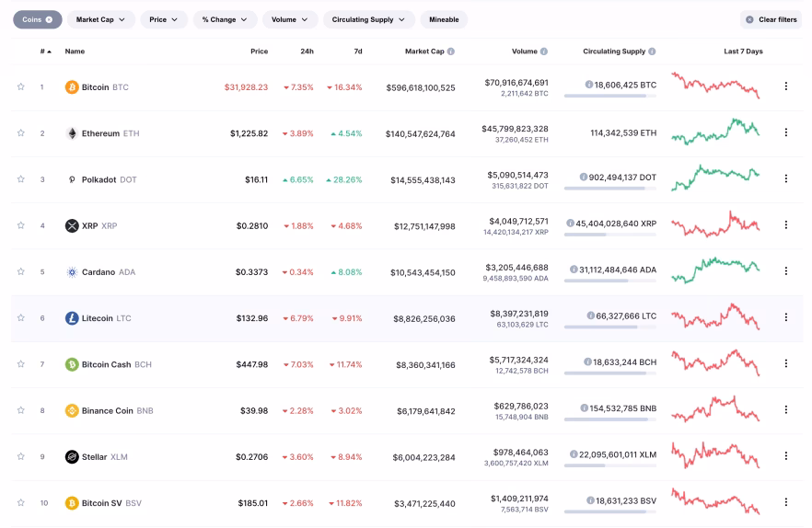Open the three-dot menu for Polkadot
812x528 pixels.
[x=785, y=178]
